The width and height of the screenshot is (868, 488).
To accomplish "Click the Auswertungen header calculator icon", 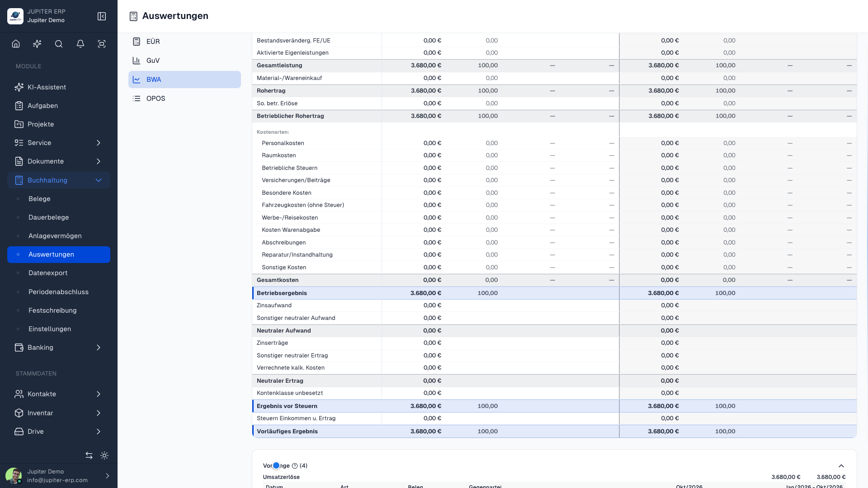I will pyautogui.click(x=133, y=16).
